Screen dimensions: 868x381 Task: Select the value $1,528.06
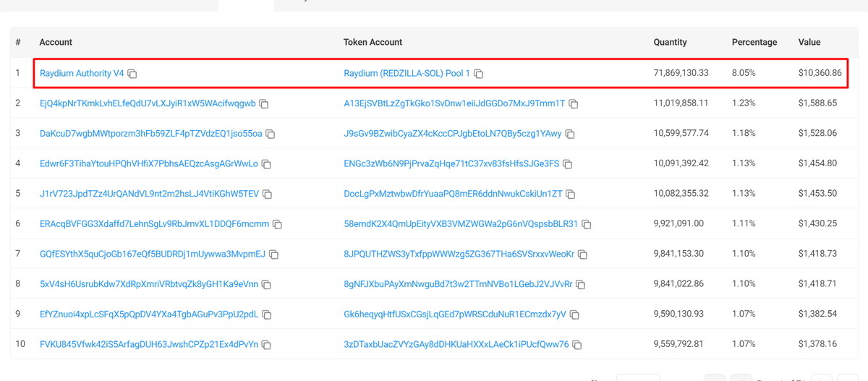coord(817,134)
